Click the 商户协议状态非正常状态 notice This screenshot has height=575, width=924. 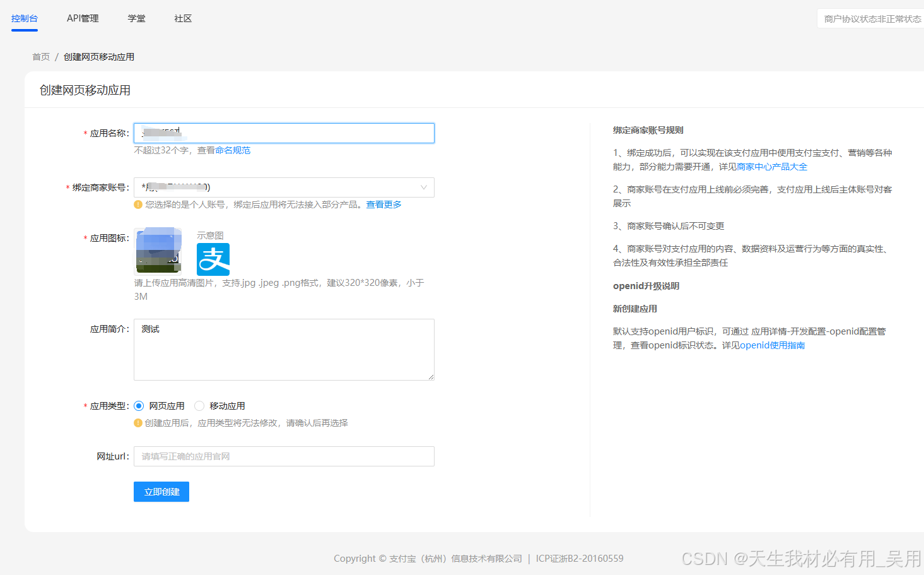(x=872, y=19)
